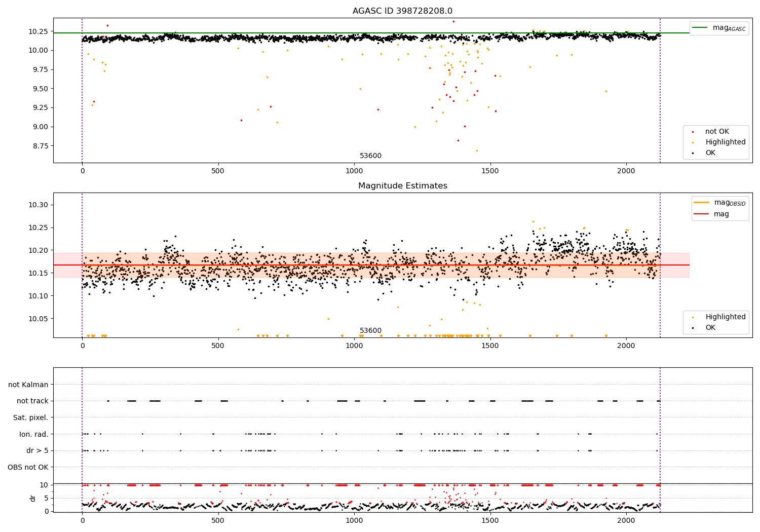Click the '1000' x-tick of bottom plot
760x532 pixels.
(354, 521)
